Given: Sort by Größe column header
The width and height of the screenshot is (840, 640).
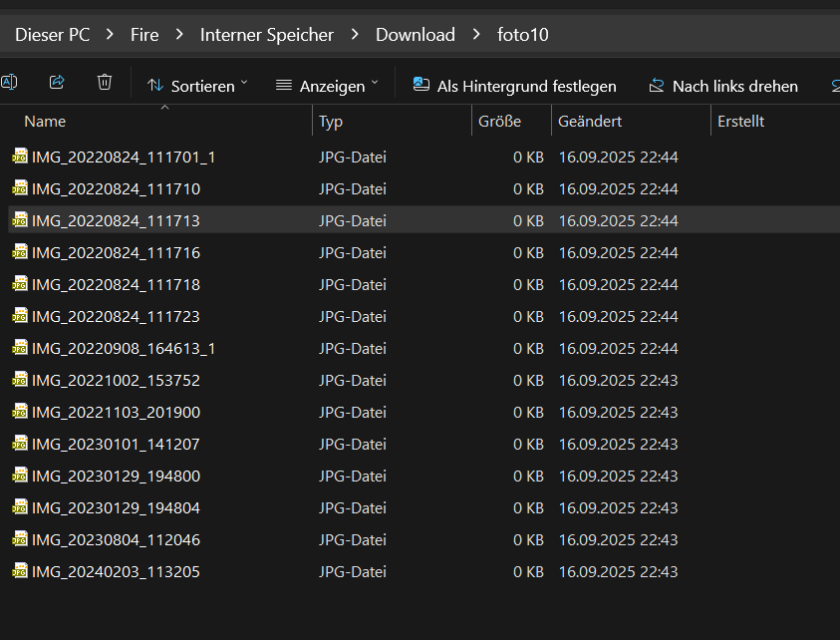Looking at the screenshot, I should pos(499,122).
